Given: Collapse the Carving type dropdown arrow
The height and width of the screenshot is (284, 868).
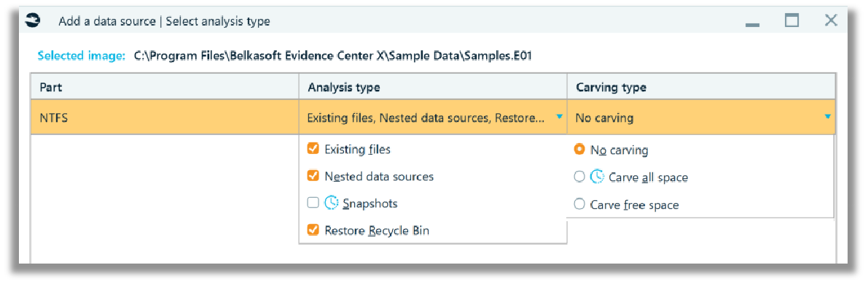Looking at the screenshot, I should 828,117.
